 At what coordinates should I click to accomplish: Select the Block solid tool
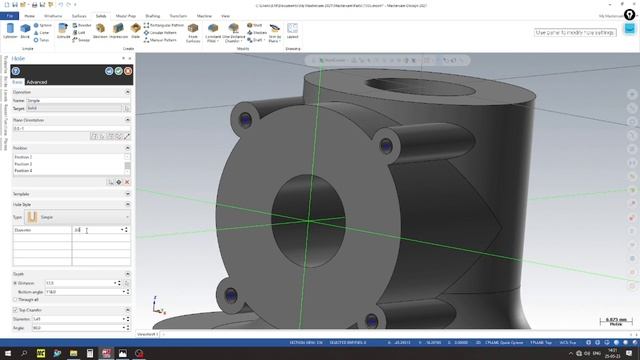tap(25, 31)
